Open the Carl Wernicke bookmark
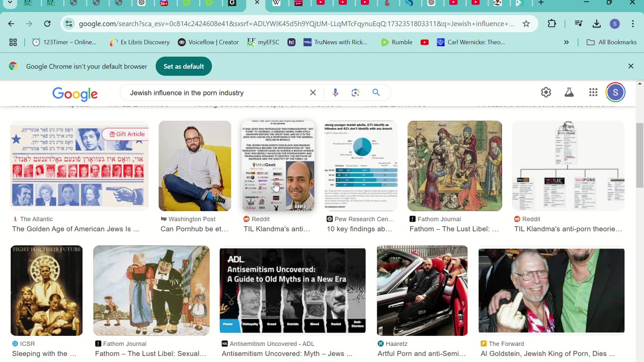 coord(471,42)
